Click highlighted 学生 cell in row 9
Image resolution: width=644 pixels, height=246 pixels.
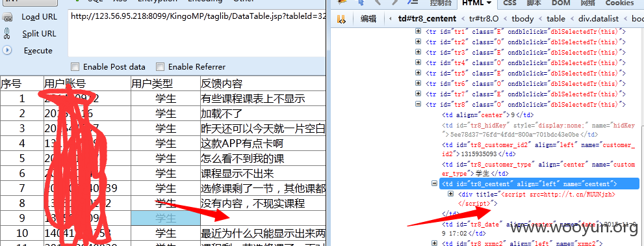point(166,218)
